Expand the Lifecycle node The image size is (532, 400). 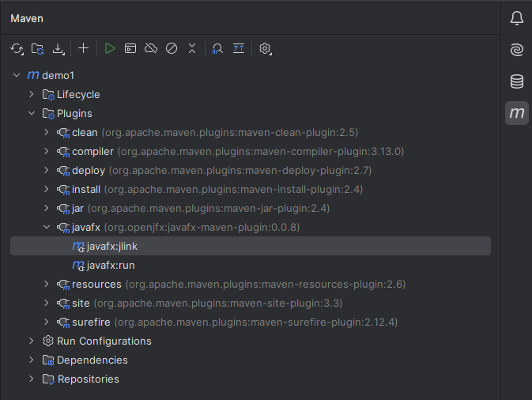point(31,94)
